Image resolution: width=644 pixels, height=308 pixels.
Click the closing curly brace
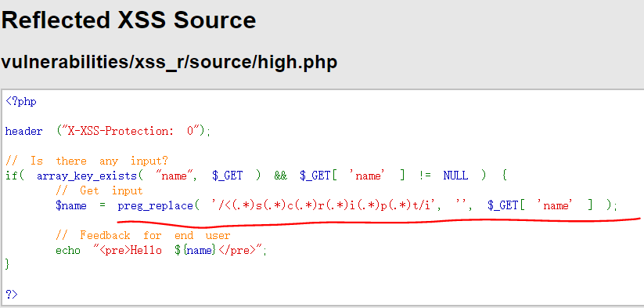tap(7, 264)
